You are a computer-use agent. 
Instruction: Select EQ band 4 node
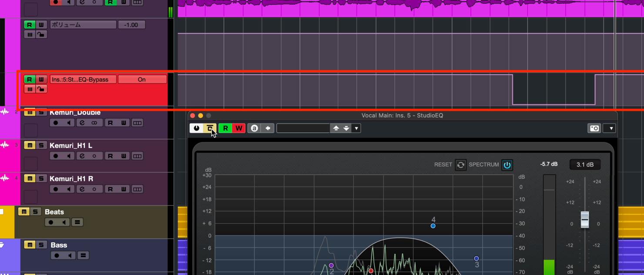click(x=433, y=226)
